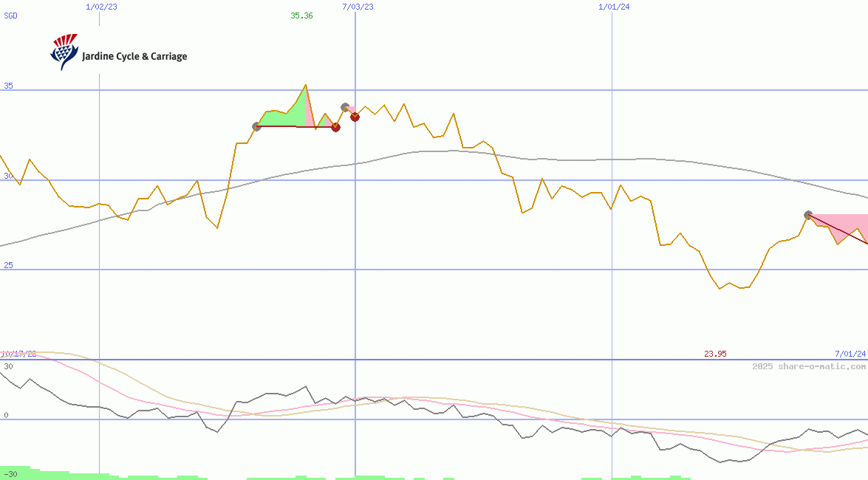Click the 25 price axis label

(8, 265)
